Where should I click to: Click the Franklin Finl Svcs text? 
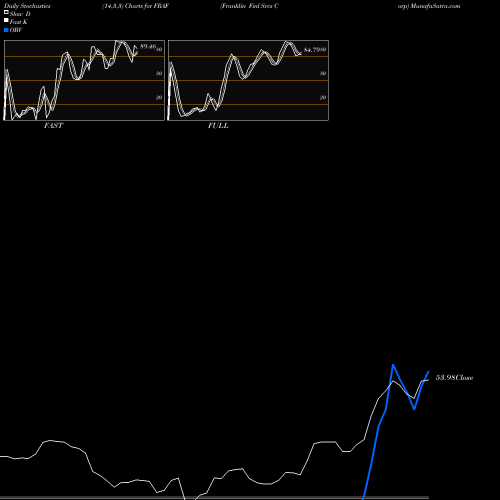(x=247, y=6)
